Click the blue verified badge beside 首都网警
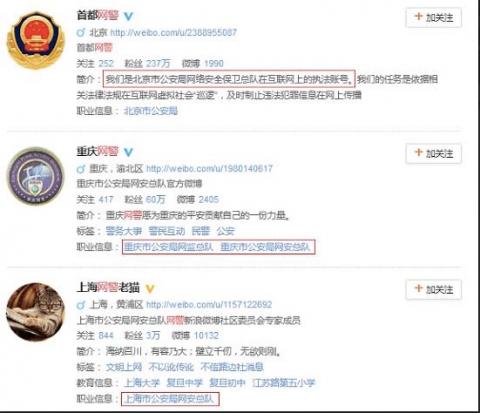Image resolution: width=480 pixels, height=413 pixels. 128,16
